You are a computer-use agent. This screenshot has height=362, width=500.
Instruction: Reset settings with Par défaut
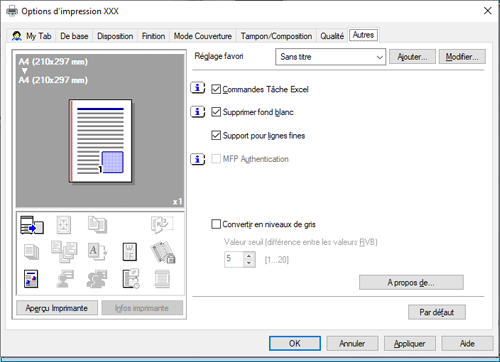(437, 312)
